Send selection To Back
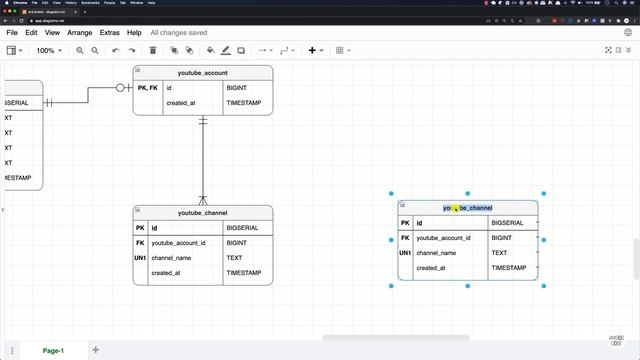The width and height of the screenshot is (640, 360). 189,50
